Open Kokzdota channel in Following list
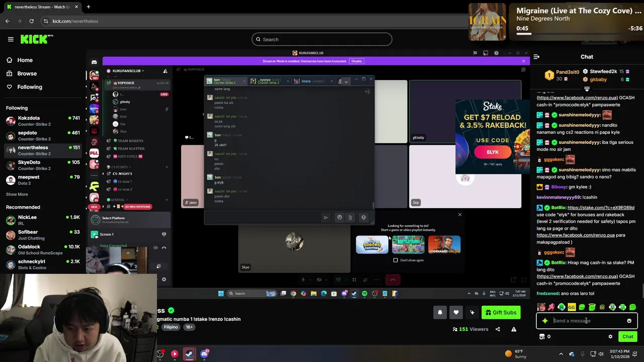This screenshot has height=362, width=644. click(43, 121)
